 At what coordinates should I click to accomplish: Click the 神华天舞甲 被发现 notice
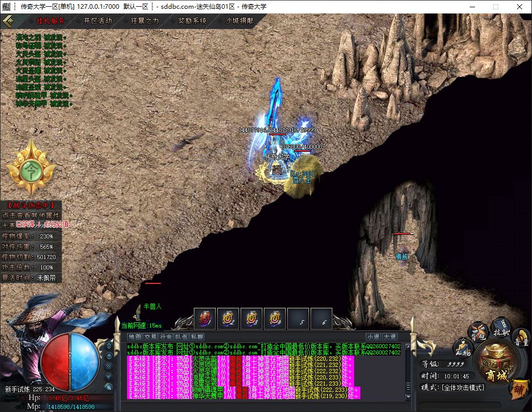(44, 104)
